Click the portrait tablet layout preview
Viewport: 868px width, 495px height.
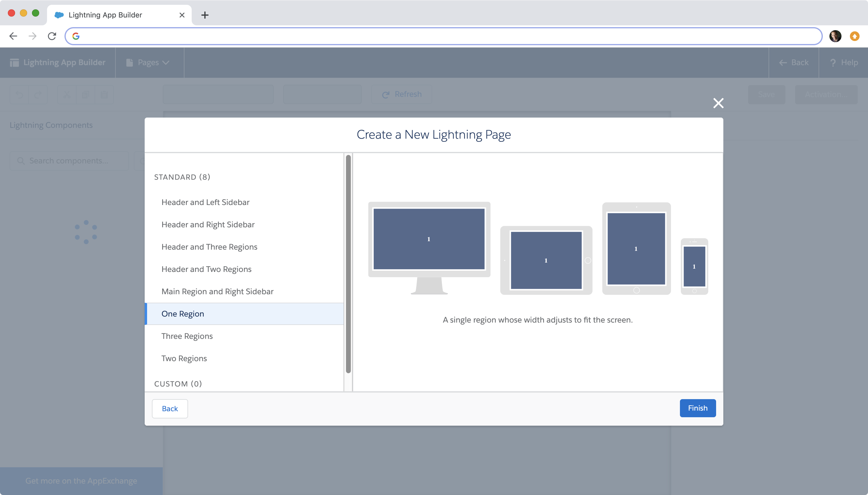pos(636,248)
